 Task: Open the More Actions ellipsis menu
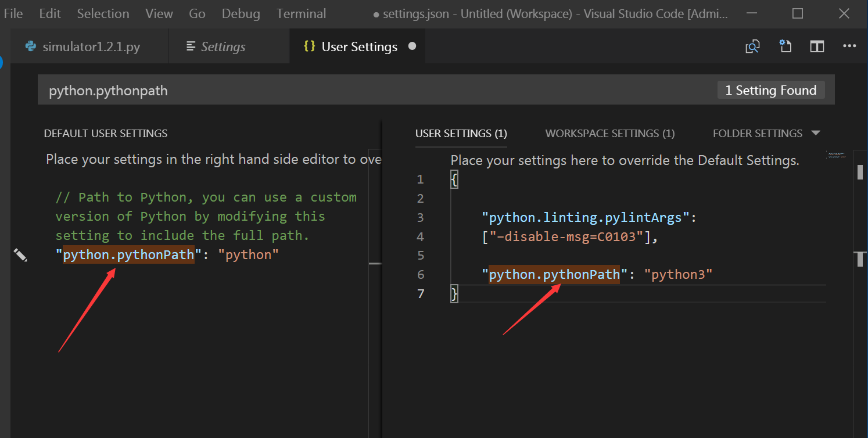pos(850,46)
